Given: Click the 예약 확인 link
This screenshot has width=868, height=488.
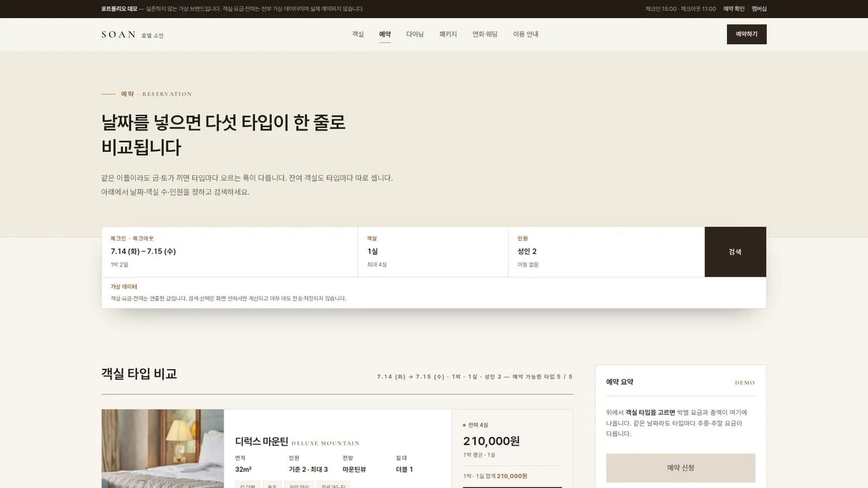Looking at the screenshot, I should click(x=733, y=9).
